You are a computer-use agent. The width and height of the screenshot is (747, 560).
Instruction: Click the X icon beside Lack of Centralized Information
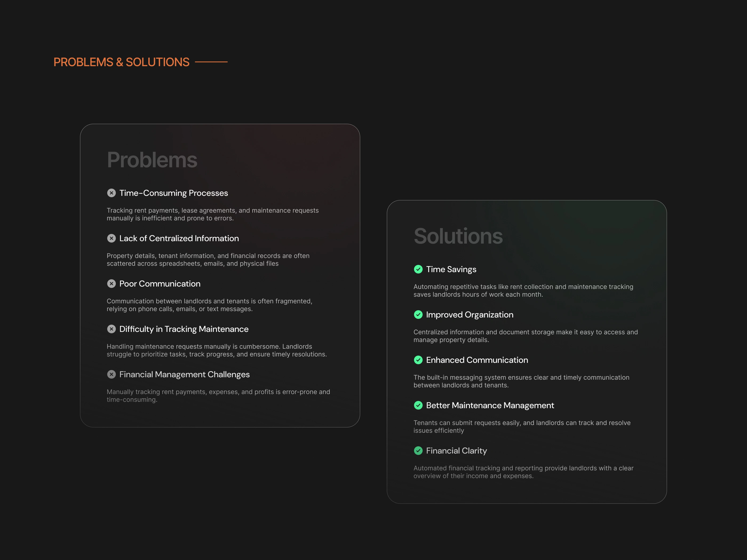click(x=112, y=239)
